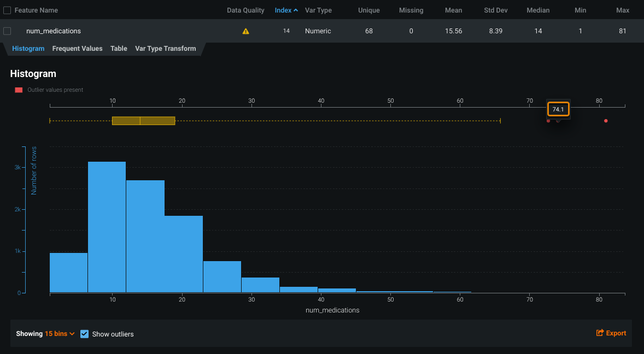Sort by the Index column
Screen dimensions: 644x354
pos(283,10)
